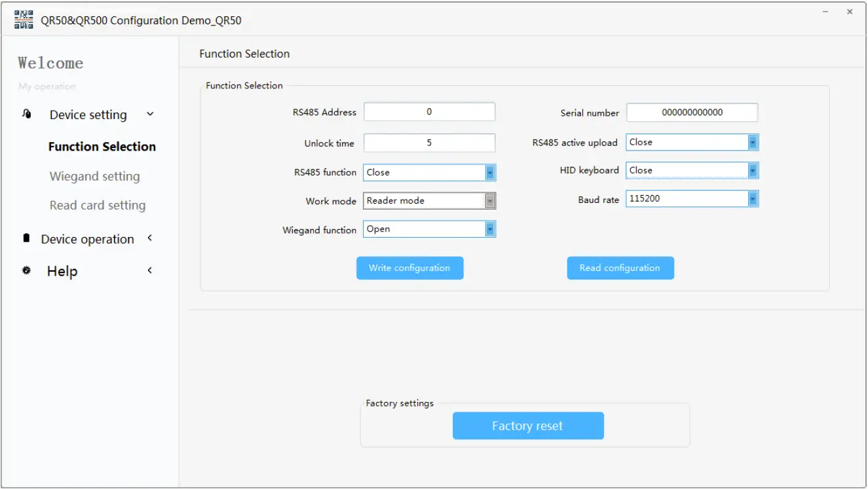Click the Work mode label
Viewport: 868px width, 489px height.
331,201
